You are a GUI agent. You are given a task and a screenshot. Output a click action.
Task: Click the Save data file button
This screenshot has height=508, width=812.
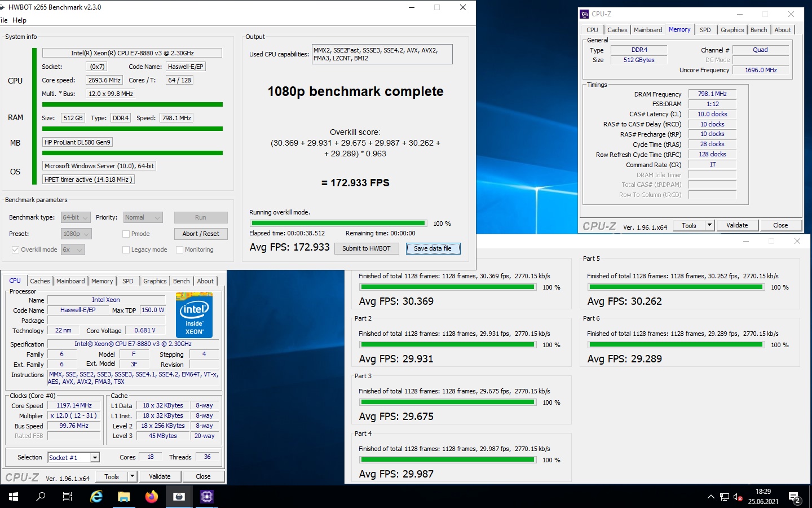pos(433,248)
